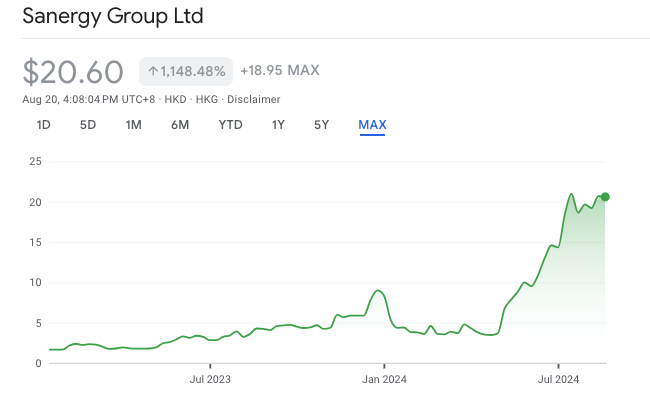Click the Sanergy Group Ltd title
The width and height of the screenshot is (650, 404).
tap(113, 16)
